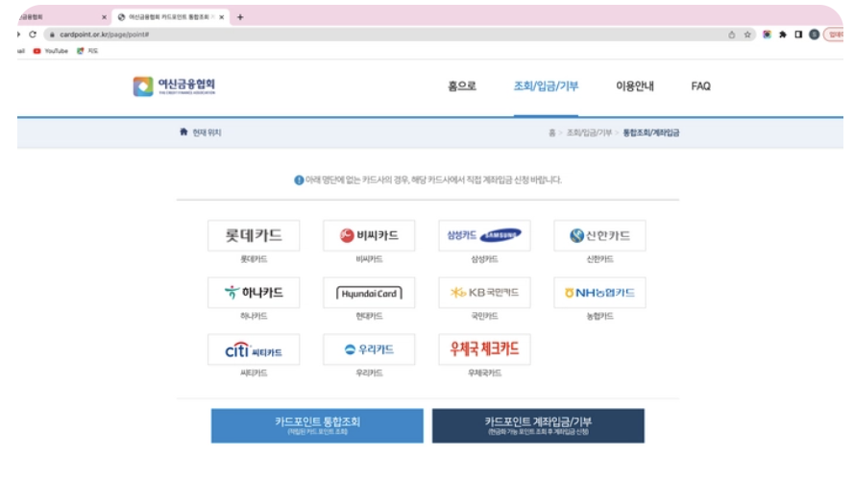Toggle the browser side panel icon

click(x=798, y=35)
